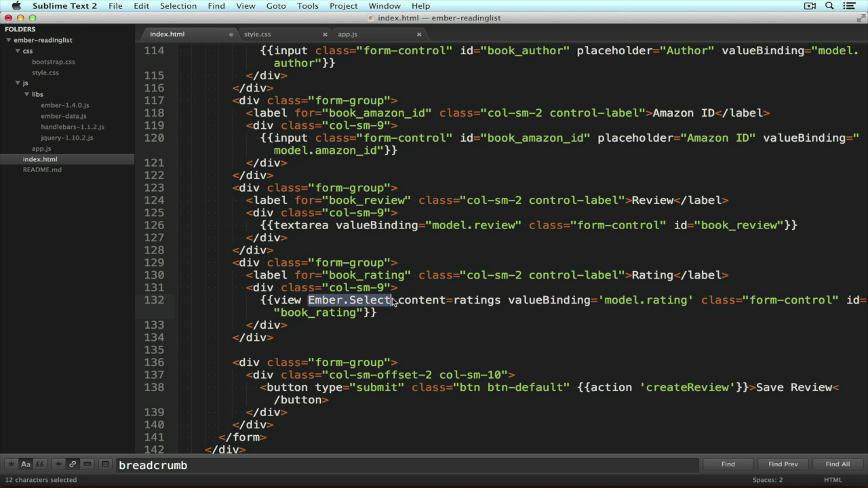The width and height of the screenshot is (868, 488).
Task: Open the Edit menu
Action: tap(141, 6)
